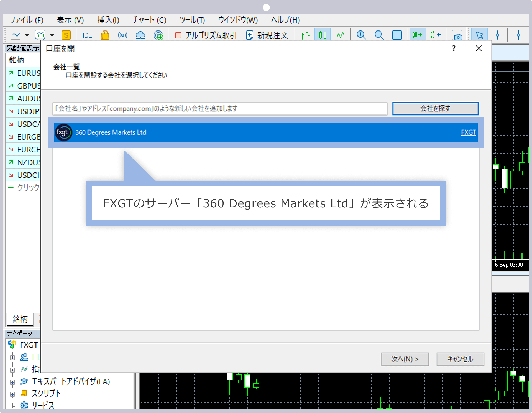Toggle auto scroll chart icon

[418, 35]
